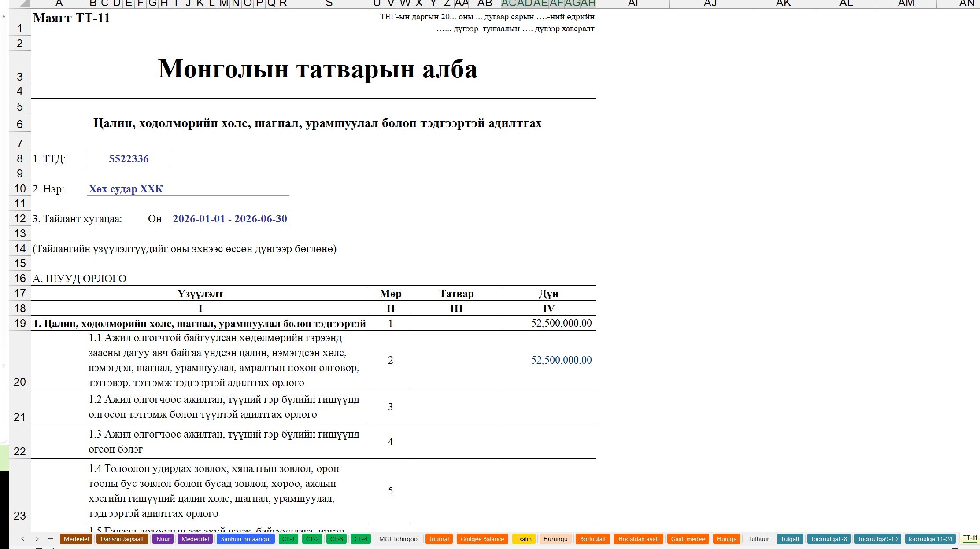Select column AL header
The height and width of the screenshot is (549, 980).
point(846,4)
